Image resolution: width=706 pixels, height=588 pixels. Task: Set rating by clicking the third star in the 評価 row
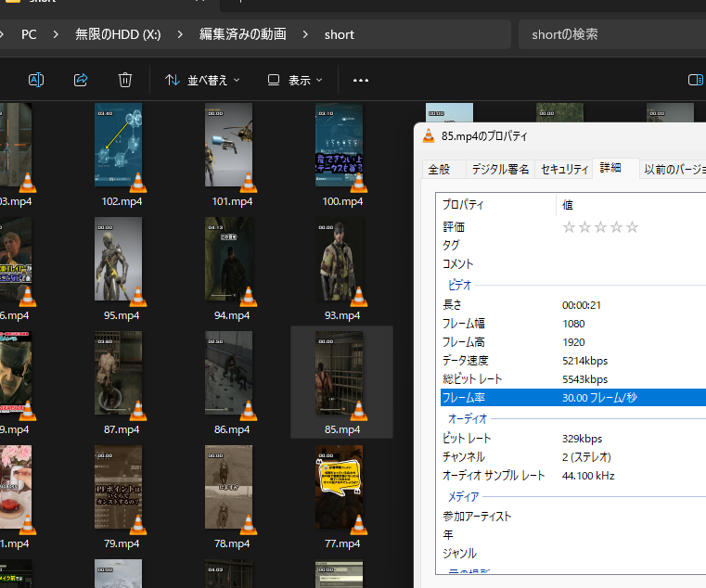pos(600,227)
